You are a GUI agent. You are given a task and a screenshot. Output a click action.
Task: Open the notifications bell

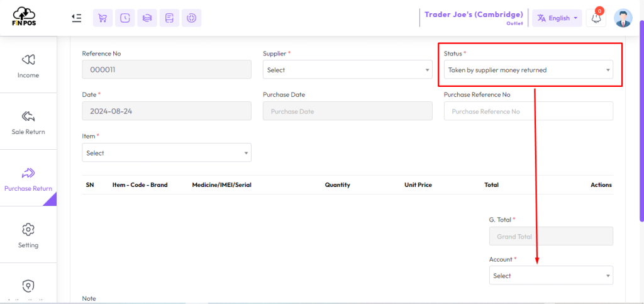596,18
